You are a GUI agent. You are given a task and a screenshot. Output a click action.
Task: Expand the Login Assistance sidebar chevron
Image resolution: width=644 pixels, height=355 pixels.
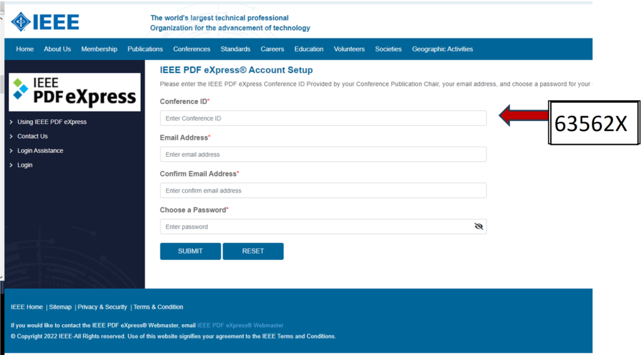click(x=11, y=151)
